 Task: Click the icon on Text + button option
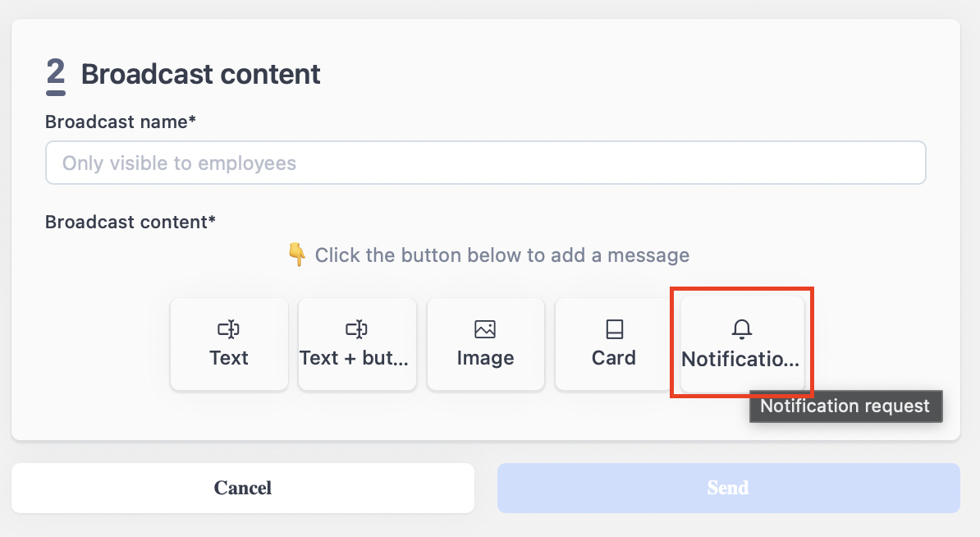click(x=357, y=328)
